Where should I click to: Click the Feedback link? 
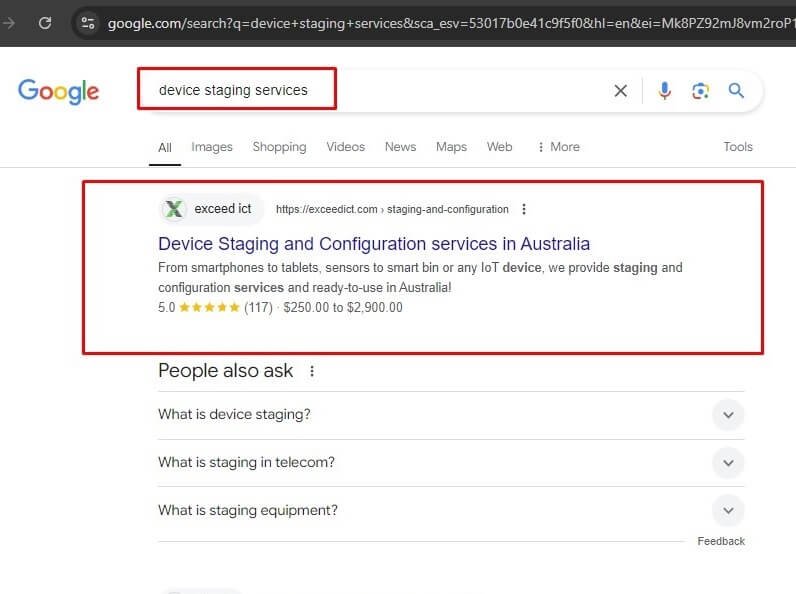tap(721, 541)
